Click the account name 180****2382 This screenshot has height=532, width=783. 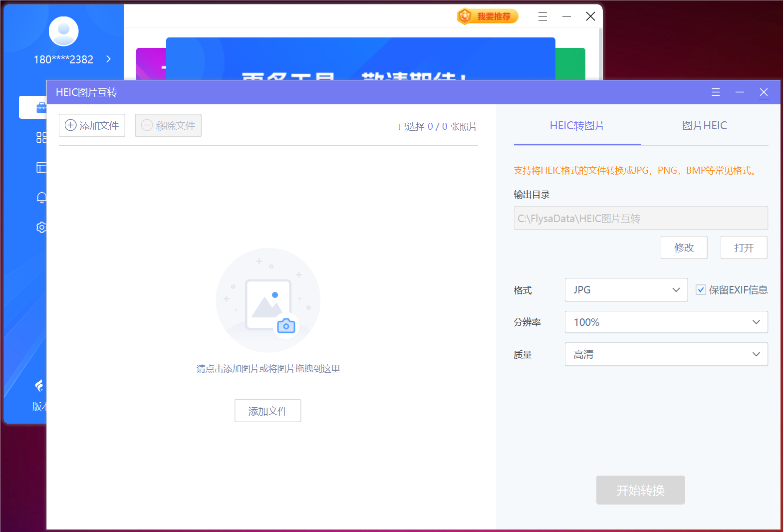click(63, 59)
